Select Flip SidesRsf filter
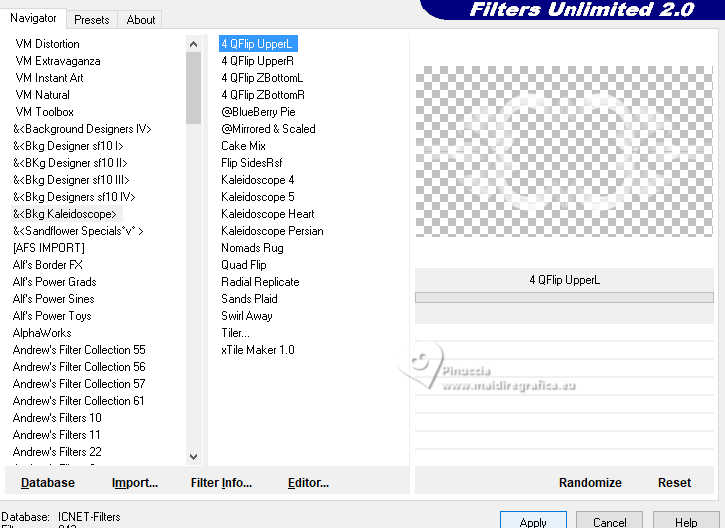 252,163
